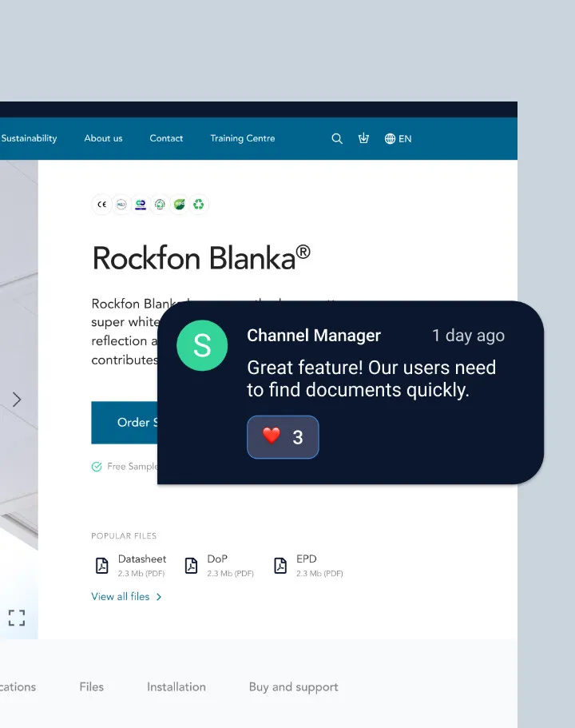
Task: Click the POPULAR FILES heading
Action: (x=124, y=535)
